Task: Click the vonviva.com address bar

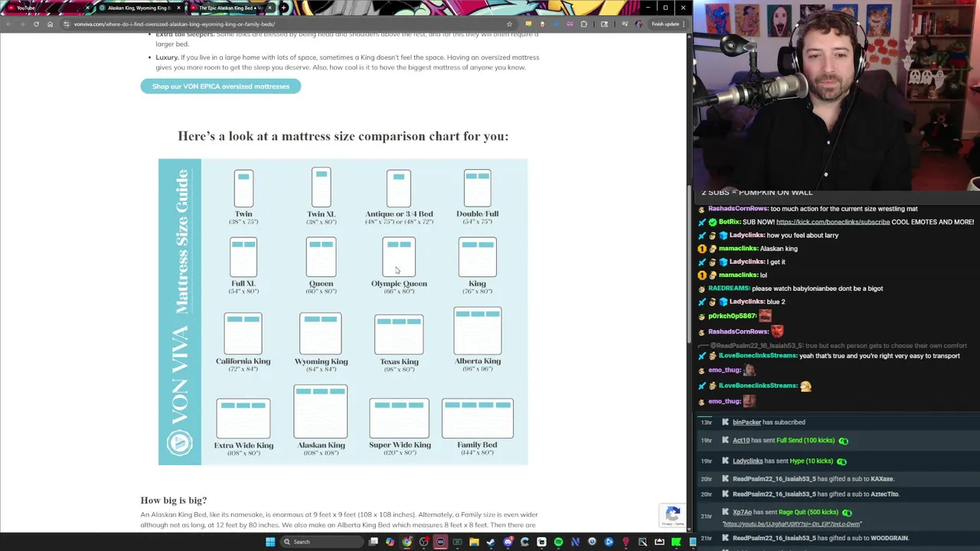Action: (x=283, y=24)
